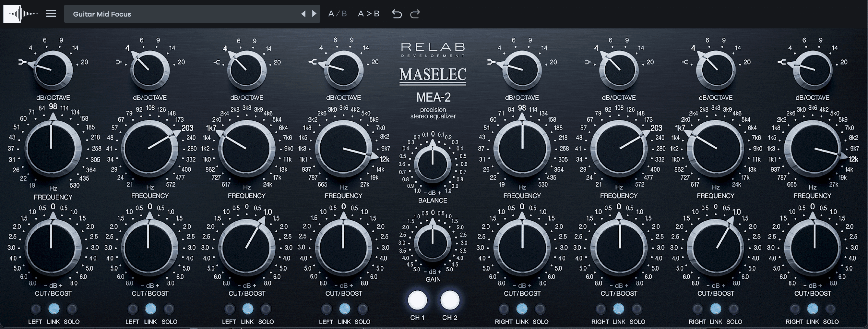
Task: Click dB/OCTAVE knob of right channel 12k band
Action: pos(813,70)
